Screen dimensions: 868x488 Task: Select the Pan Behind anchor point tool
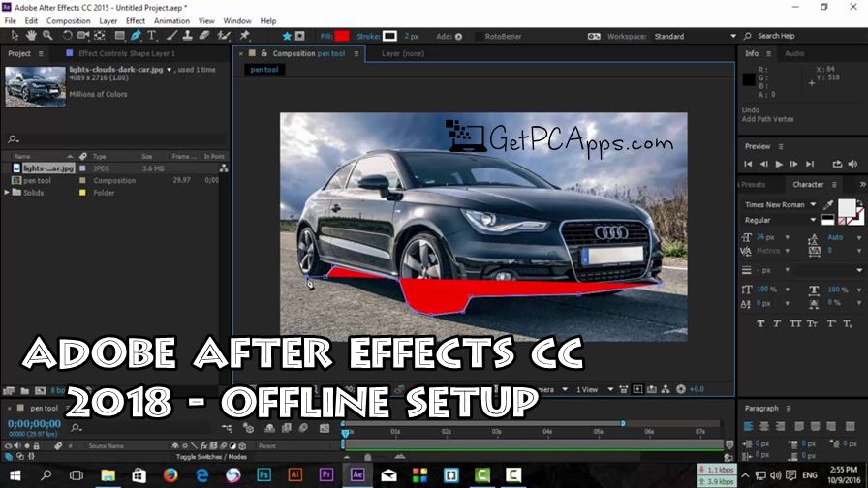click(100, 36)
